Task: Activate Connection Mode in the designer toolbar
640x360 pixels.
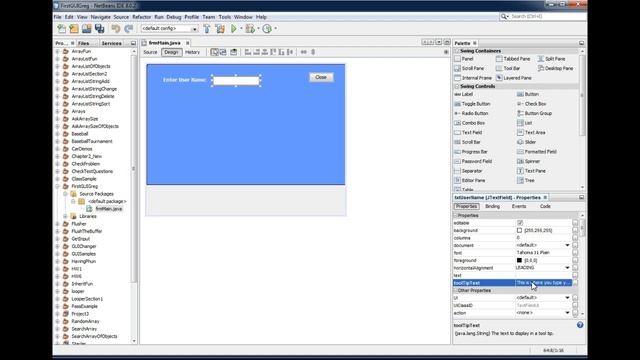Action: point(223,52)
